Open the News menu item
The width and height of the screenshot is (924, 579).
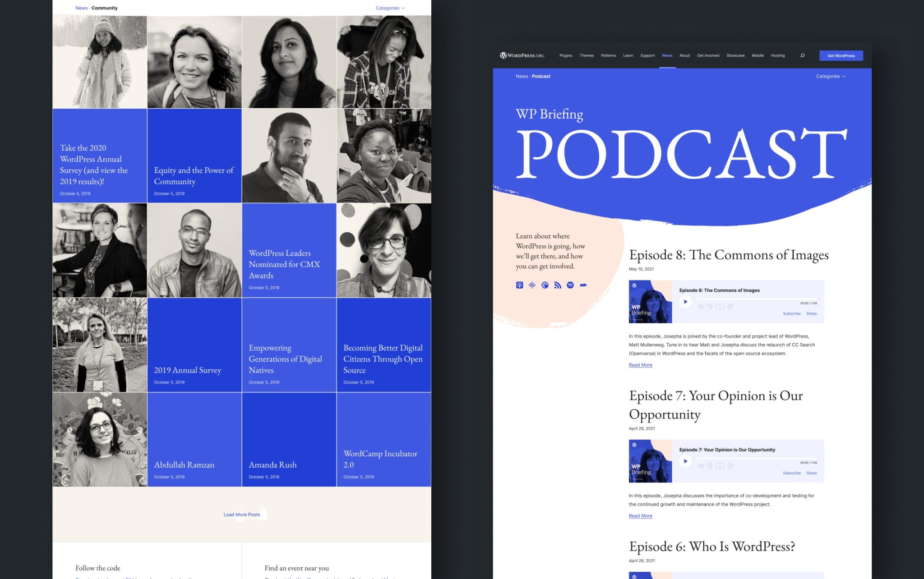pyautogui.click(x=667, y=55)
